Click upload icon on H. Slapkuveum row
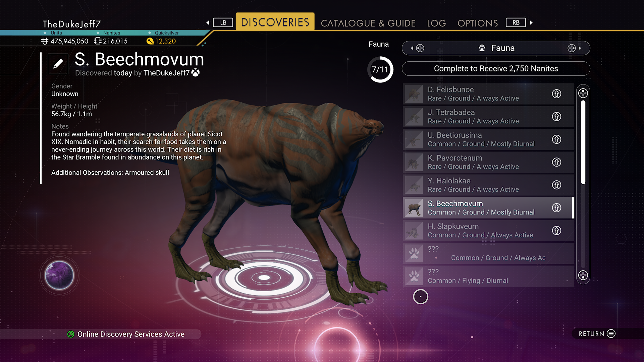 pyautogui.click(x=556, y=231)
